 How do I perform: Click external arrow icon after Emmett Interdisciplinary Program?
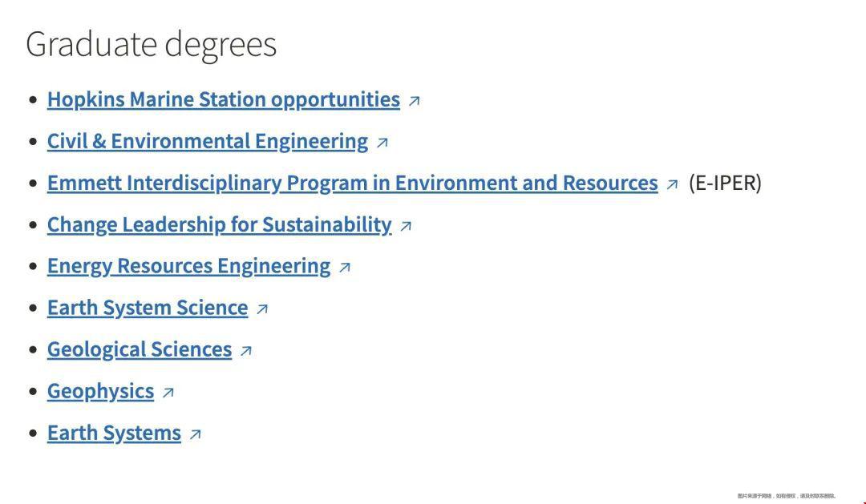coord(672,184)
